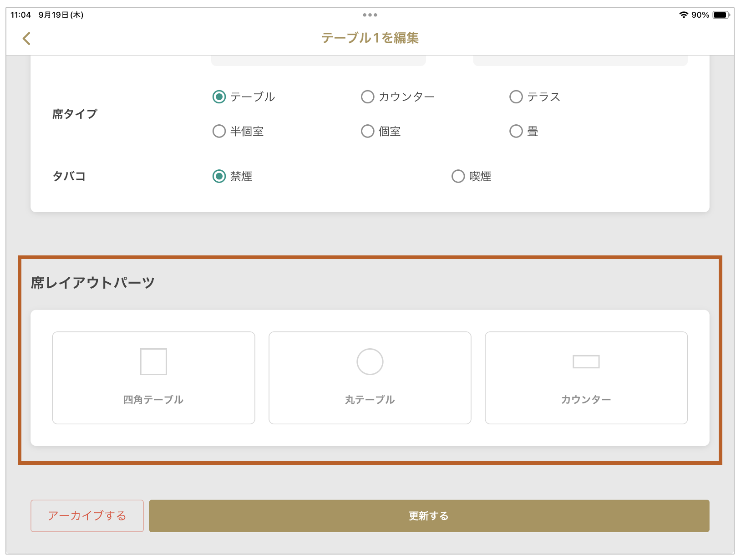This screenshot has height=560, width=741.
Task: Tap the three-dot multitasking indicator
Action: coord(370,15)
